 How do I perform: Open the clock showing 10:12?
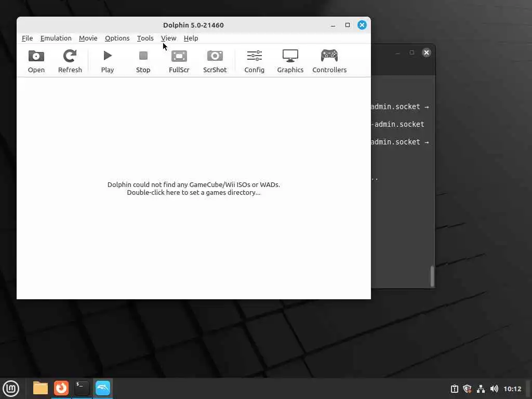512,389
